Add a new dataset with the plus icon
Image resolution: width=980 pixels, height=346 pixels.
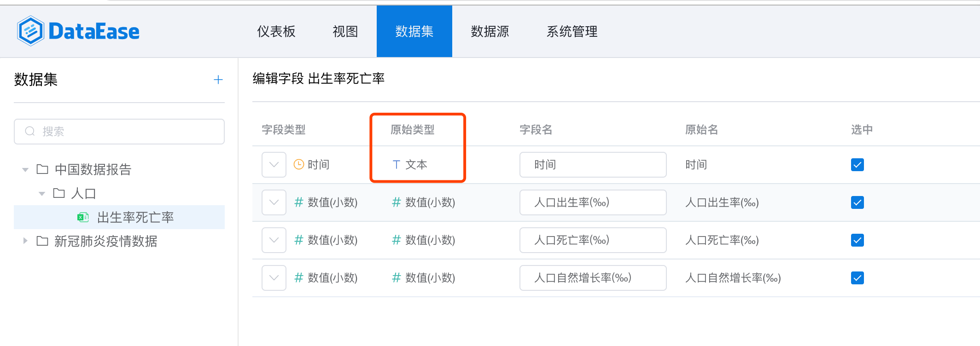click(218, 80)
